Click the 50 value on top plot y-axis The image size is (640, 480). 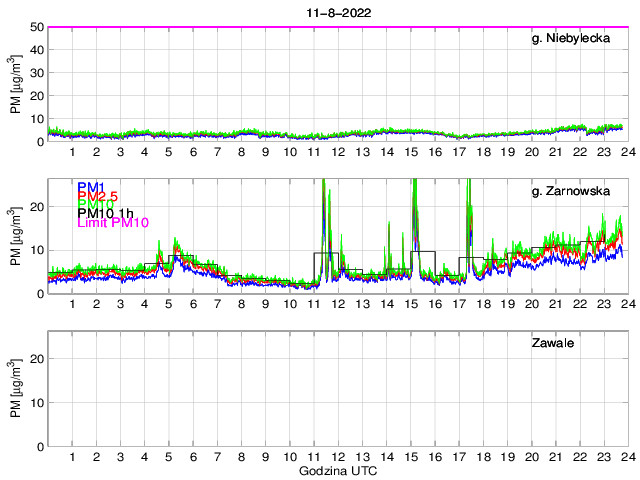[36, 27]
